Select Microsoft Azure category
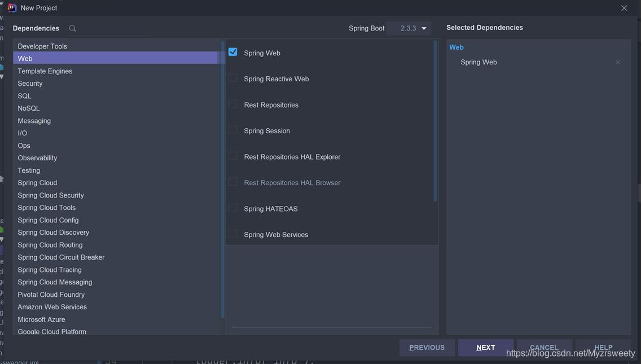Viewport: 641px width, 364px height. 116,319
